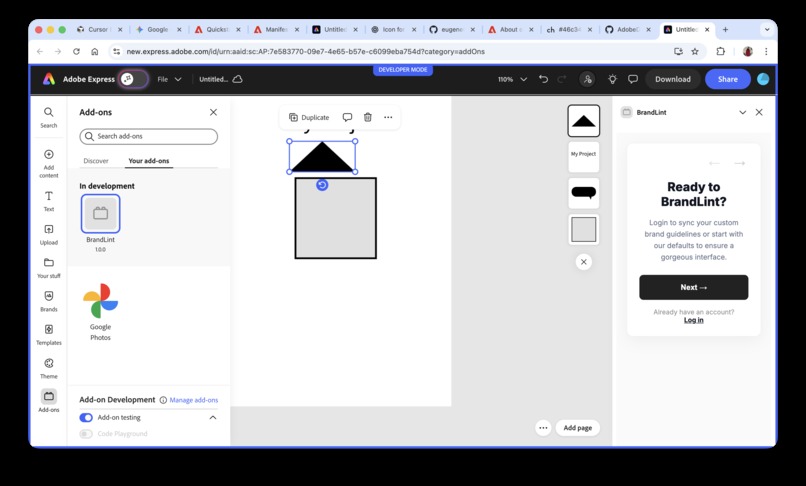The height and width of the screenshot is (486, 806).
Task: Open the Chrome tab search dropdown
Action: (767, 30)
